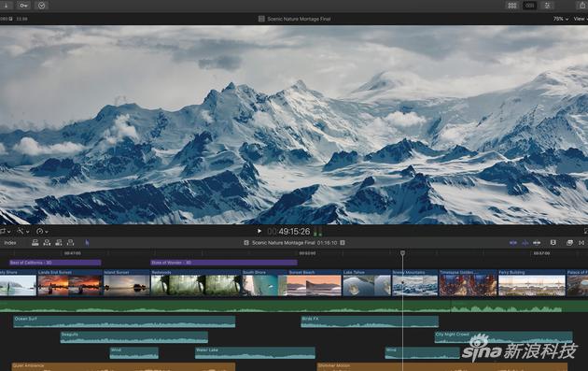
Task: Open the clip appearance filmstrip options
Action: pos(553,243)
